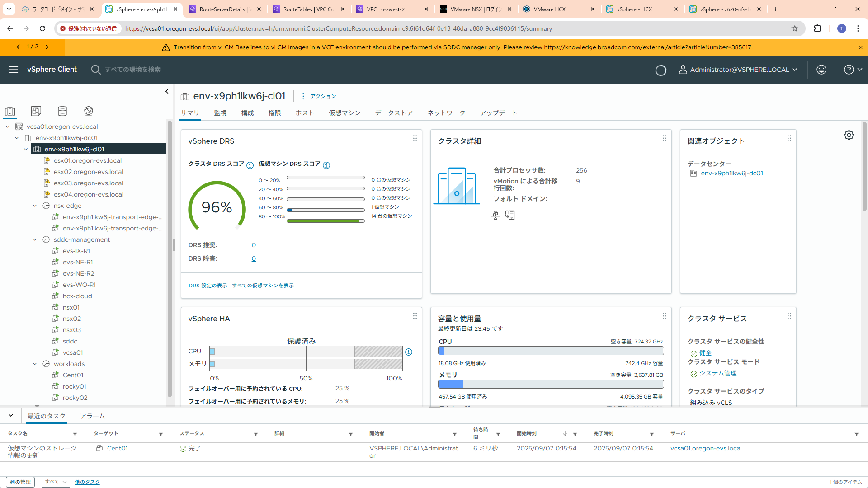Open the ホスト tab
Screen dimensions: 868x488
tap(304, 113)
